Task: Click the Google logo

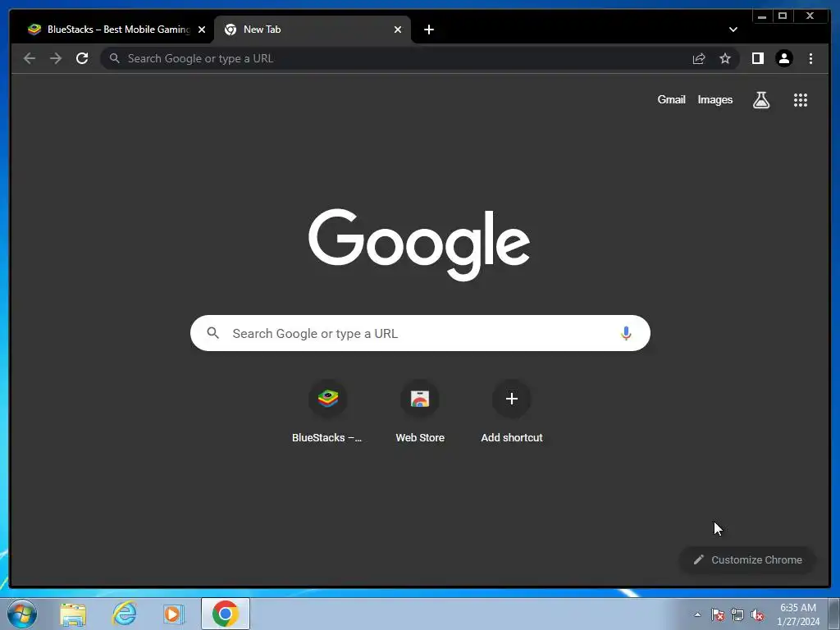Action: [x=419, y=244]
